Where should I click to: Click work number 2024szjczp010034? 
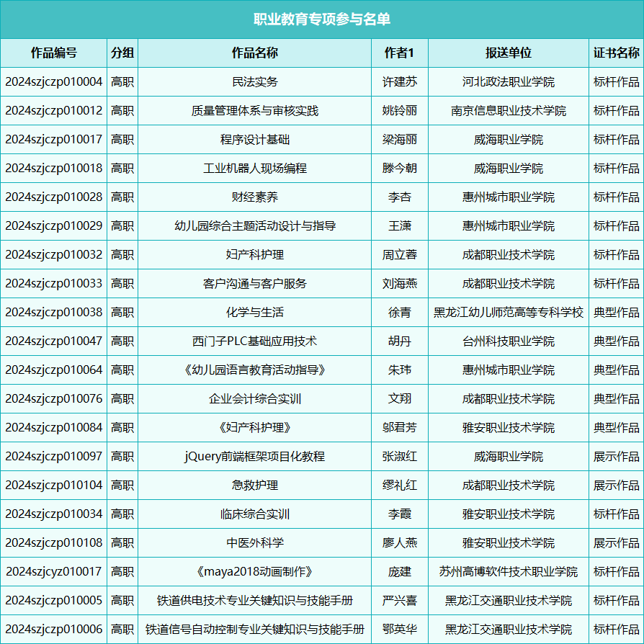point(54,514)
